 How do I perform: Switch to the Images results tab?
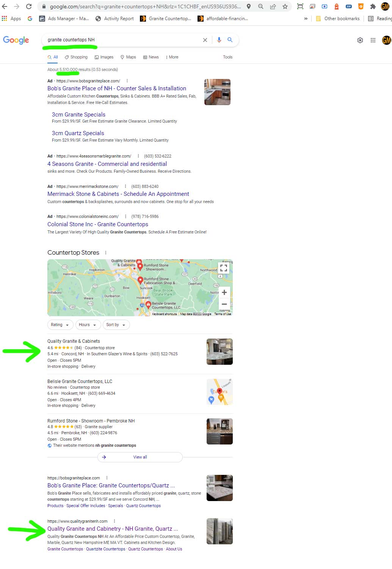pos(104,57)
